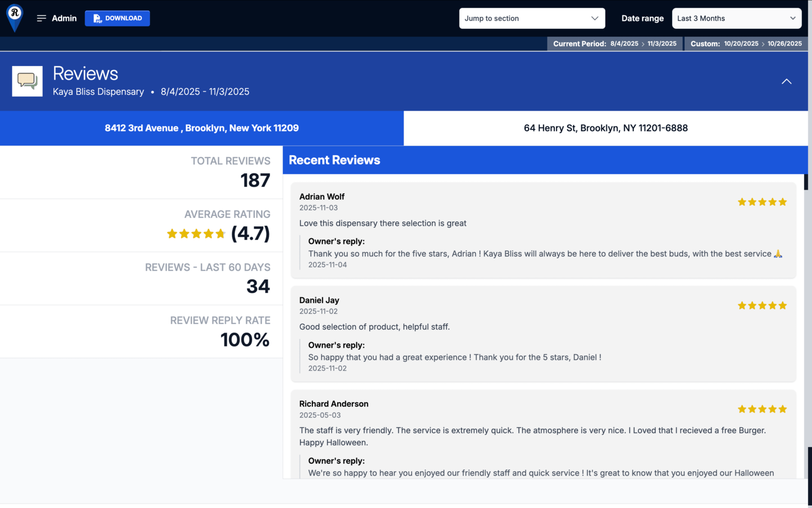Collapse the Reviews section with chevron
812x508 pixels.
[786, 82]
